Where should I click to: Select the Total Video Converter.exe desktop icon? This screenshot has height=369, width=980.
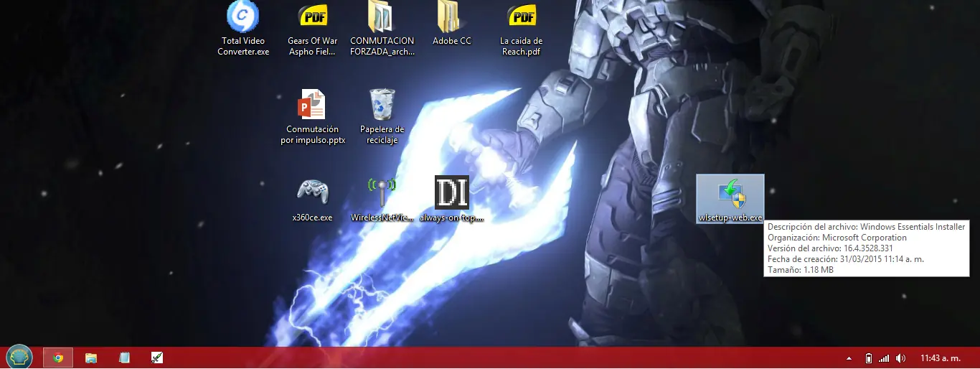(243, 17)
